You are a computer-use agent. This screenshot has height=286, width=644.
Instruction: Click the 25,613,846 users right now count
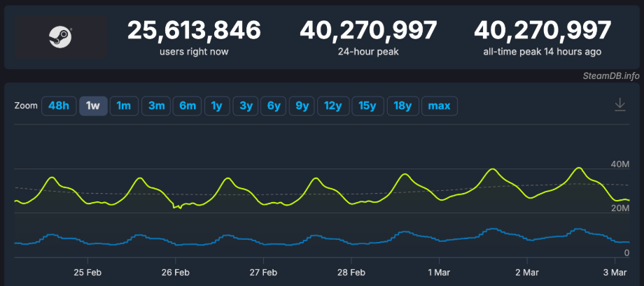pyautogui.click(x=194, y=31)
